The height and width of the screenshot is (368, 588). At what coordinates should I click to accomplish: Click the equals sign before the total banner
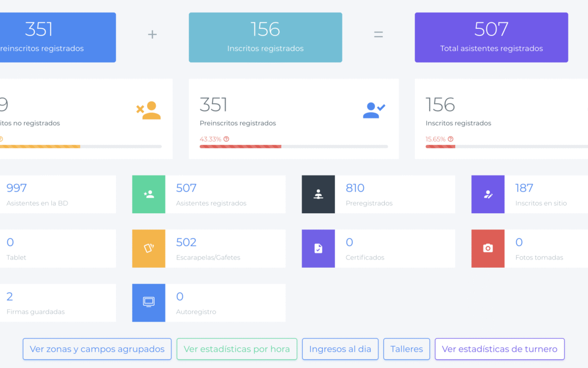[378, 34]
